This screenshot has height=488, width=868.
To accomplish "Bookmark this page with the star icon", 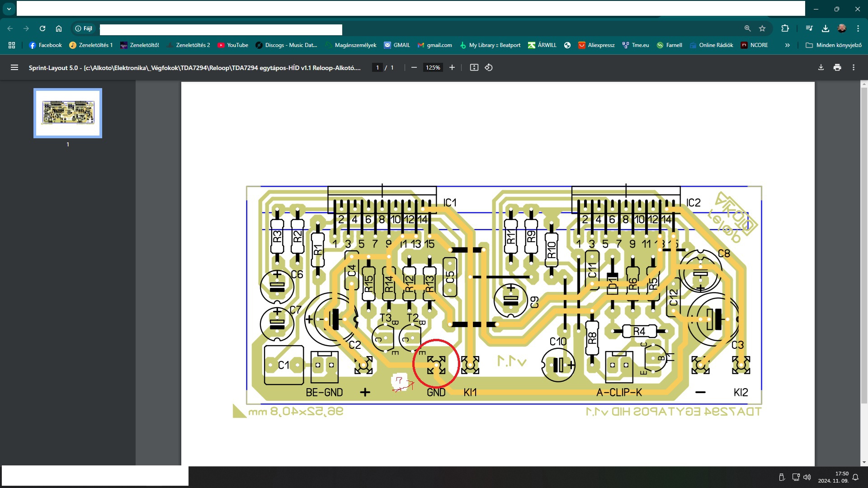I will coord(762,28).
